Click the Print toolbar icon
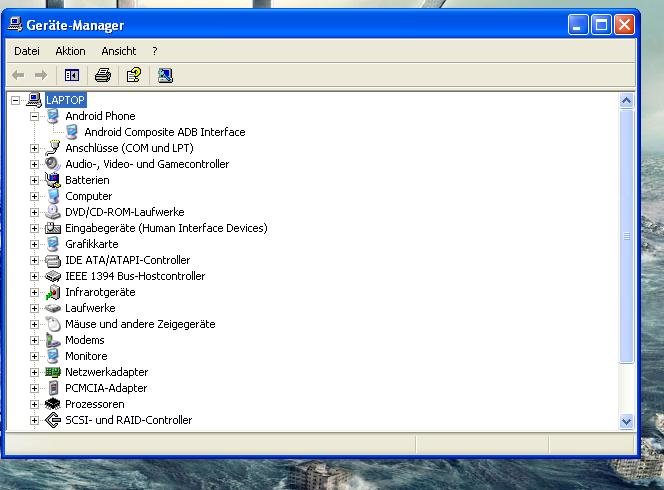Viewport: 664px width, 490px height. click(x=103, y=76)
